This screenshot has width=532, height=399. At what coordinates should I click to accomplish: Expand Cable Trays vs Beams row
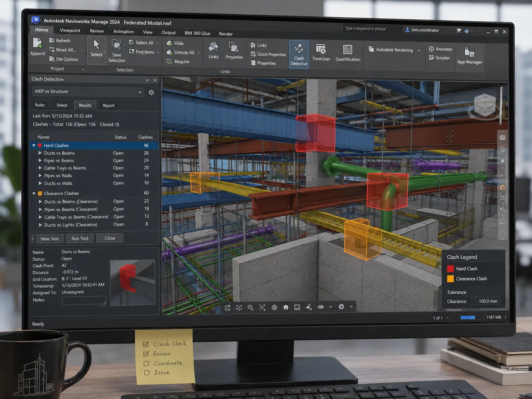(x=40, y=168)
